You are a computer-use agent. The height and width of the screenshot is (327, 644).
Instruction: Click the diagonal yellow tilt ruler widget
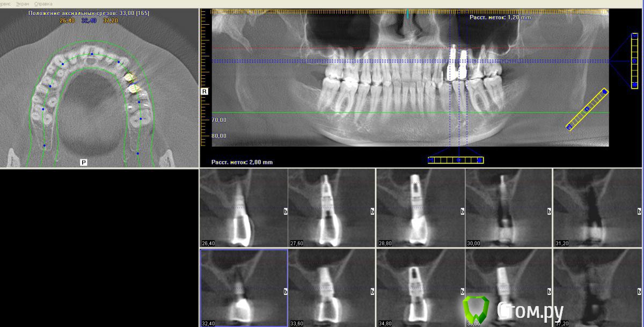click(587, 109)
